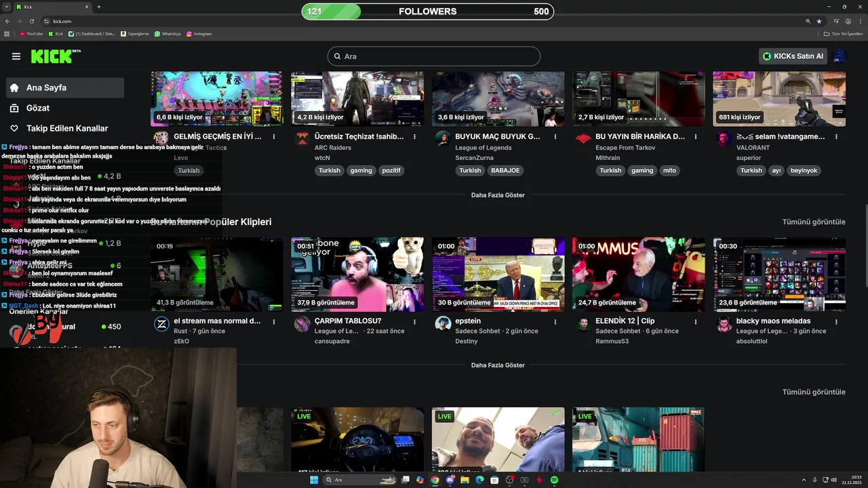Open YouTube bookmark

point(31,34)
